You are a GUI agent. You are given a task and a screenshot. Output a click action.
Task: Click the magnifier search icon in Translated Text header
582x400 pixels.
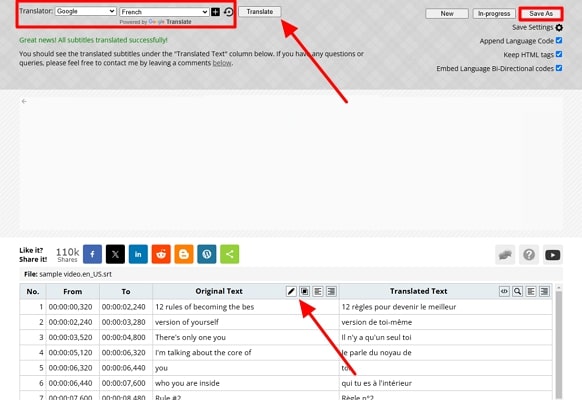(517, 292)
